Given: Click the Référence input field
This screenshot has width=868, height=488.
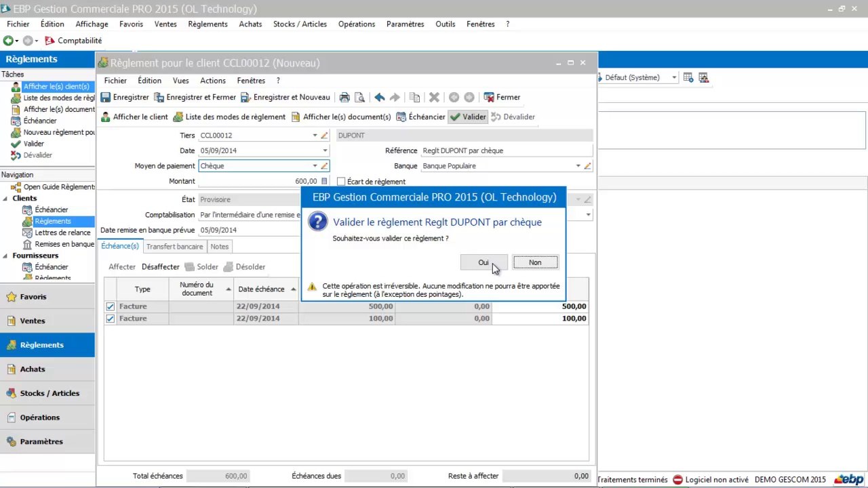Looking at the screenshot, I should point(505,150).
